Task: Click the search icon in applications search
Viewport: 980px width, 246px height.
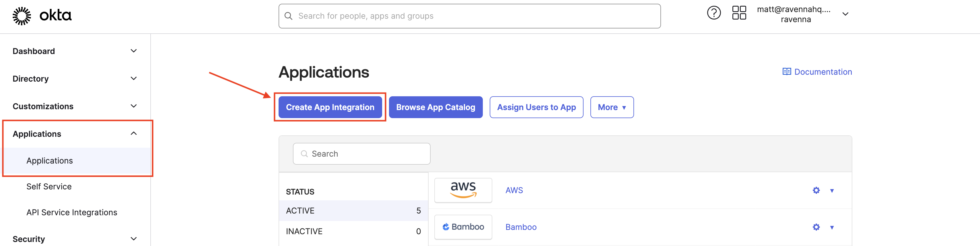Action: pyautogui.click(x=304, y=154)
